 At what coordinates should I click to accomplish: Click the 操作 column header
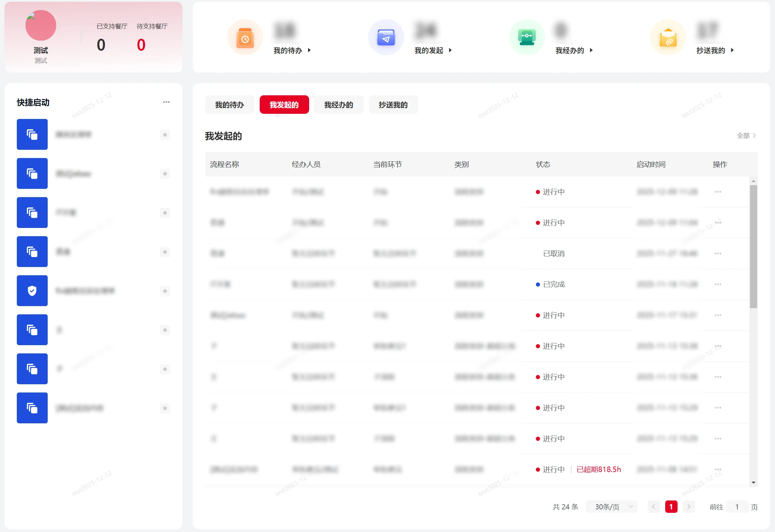point(720,165)
